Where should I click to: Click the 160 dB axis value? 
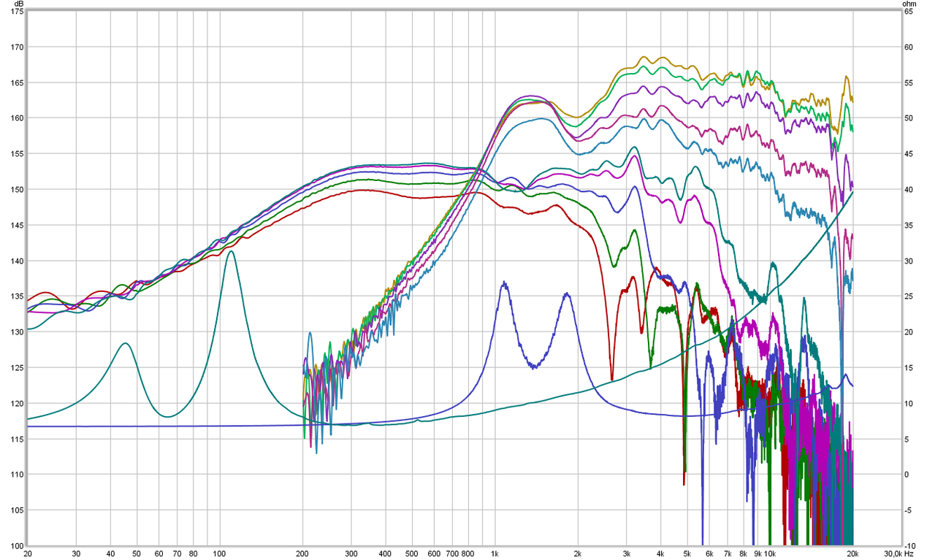(16, 118)
